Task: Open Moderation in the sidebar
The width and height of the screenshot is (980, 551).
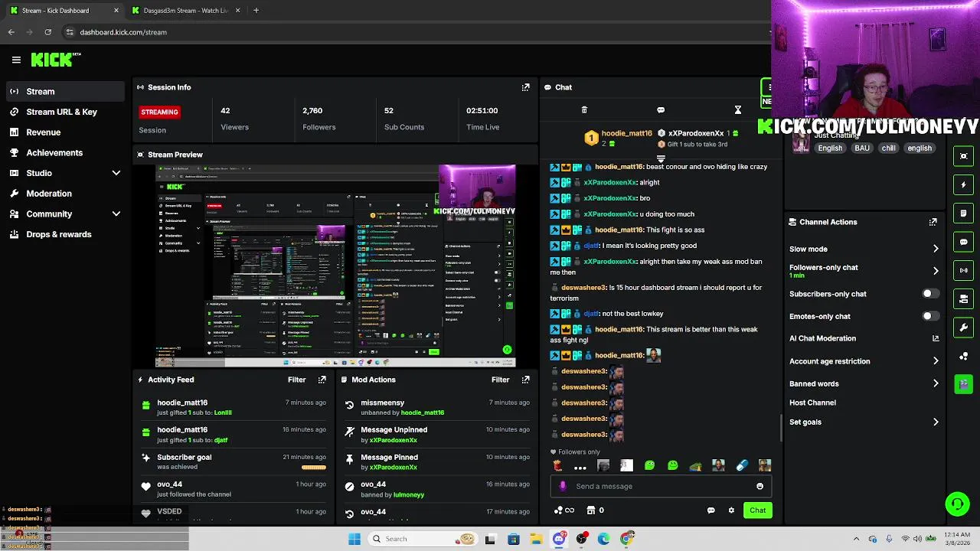Action: point(64,194)
